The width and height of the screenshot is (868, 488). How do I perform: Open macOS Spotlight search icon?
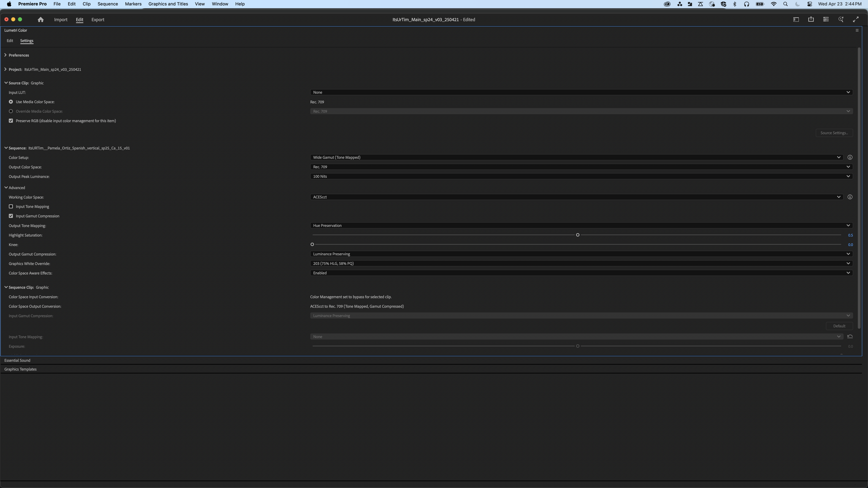pyautogui.click(x=785, y=4)
